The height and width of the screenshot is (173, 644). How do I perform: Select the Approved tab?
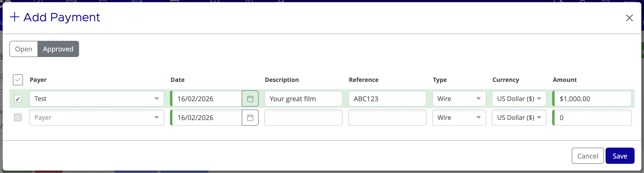tap(58, 49)
